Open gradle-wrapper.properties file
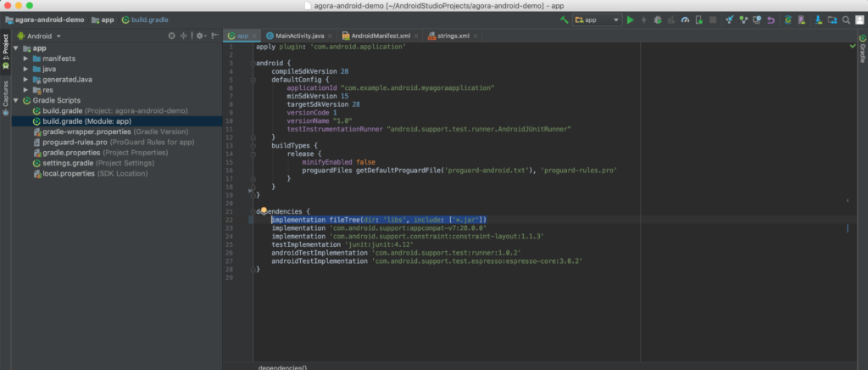This screenshot has width=868, height=370. (111, 132)
